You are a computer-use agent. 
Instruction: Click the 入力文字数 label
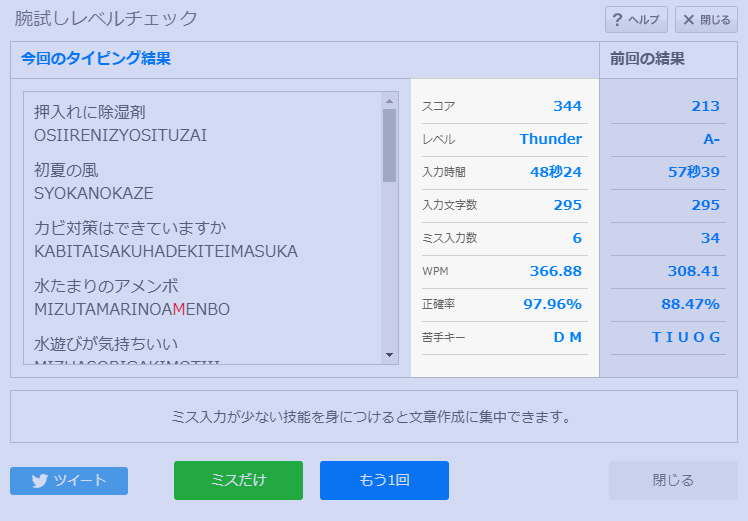(449, 205)
